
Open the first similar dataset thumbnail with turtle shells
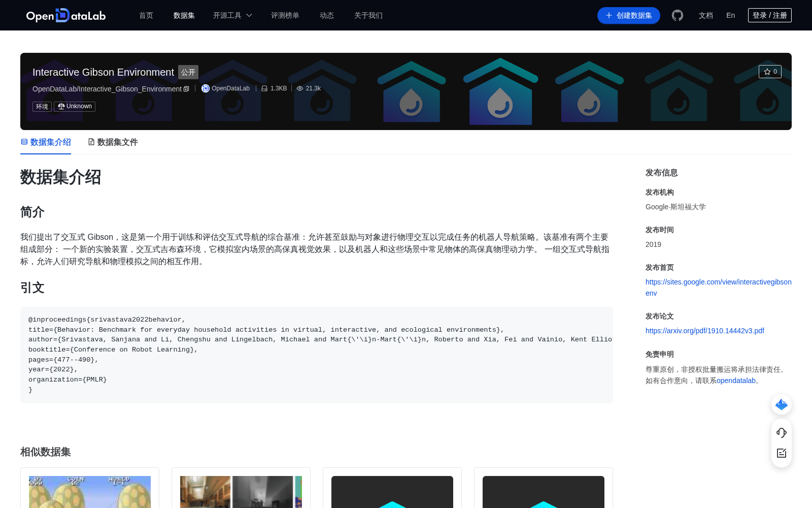[90, 492]
